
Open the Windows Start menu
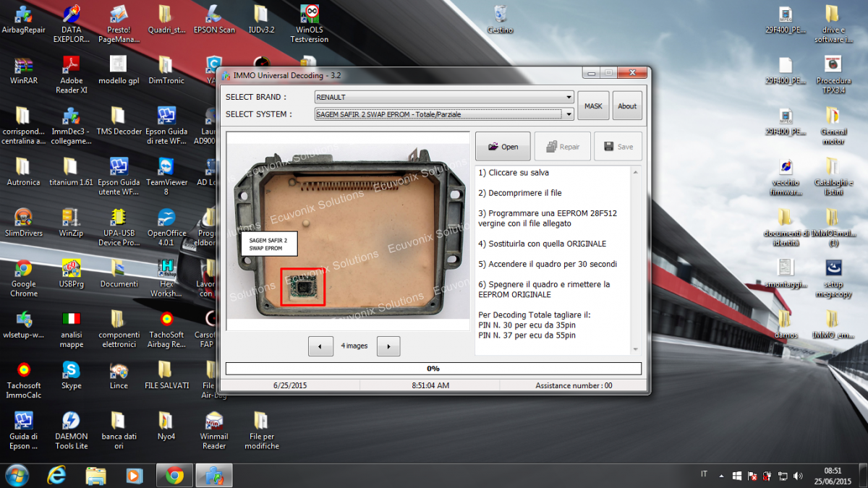(16, 475)
